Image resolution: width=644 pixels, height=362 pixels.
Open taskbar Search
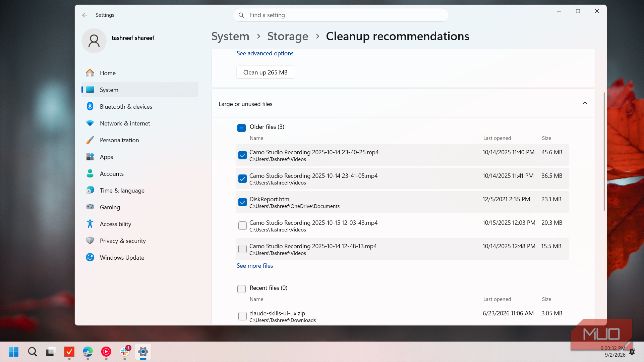coord(32,352)
